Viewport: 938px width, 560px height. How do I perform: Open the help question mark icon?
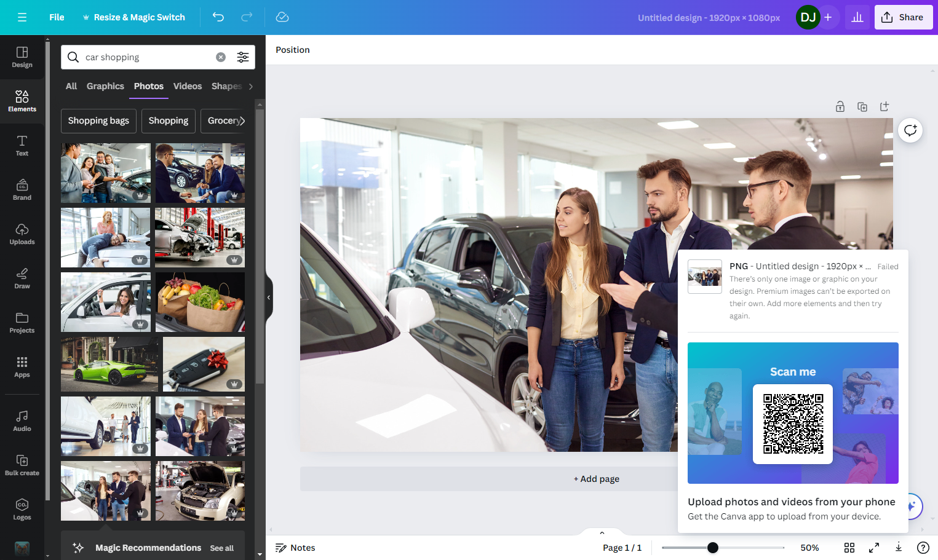[923, 548]
